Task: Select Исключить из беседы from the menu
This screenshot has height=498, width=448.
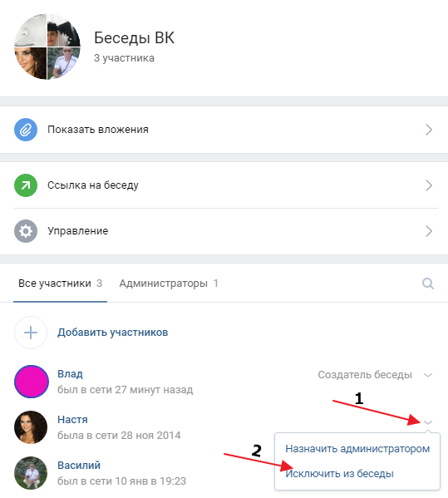Action: 339,474
